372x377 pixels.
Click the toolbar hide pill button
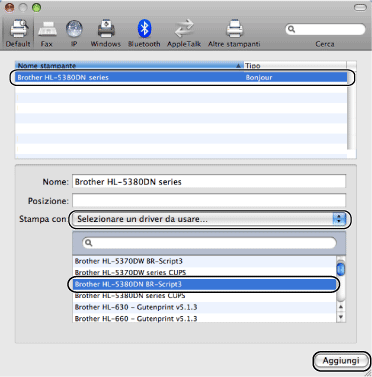click(360, 7)
